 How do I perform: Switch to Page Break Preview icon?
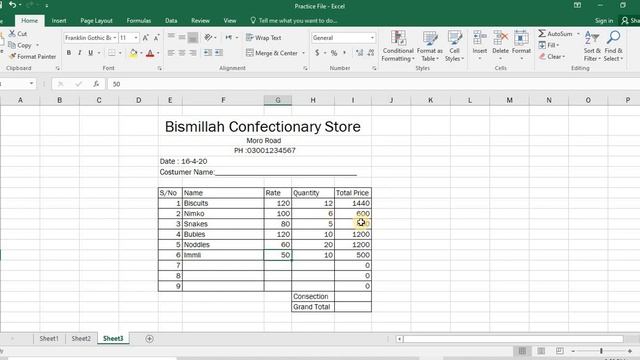point(560,351)
